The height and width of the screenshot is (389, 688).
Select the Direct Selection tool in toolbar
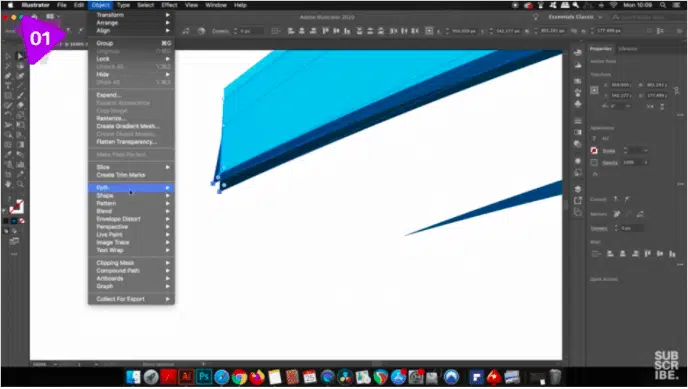pos(20,56)
